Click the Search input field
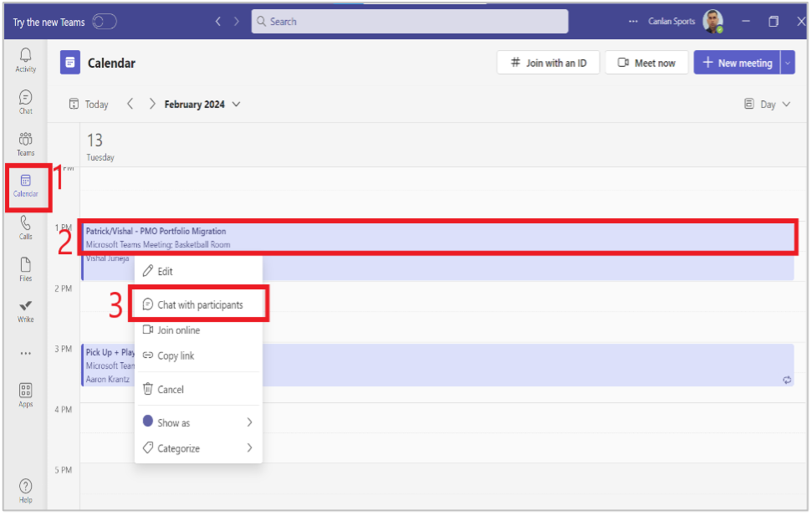 pos(410,21)
